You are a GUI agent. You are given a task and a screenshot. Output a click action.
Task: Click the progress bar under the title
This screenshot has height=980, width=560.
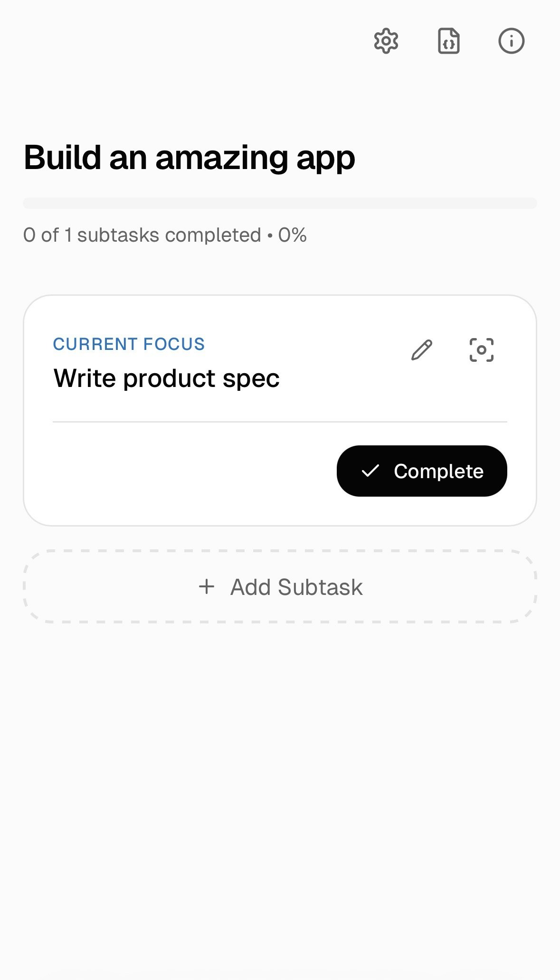pyautogui.click(x=280, y=201)
